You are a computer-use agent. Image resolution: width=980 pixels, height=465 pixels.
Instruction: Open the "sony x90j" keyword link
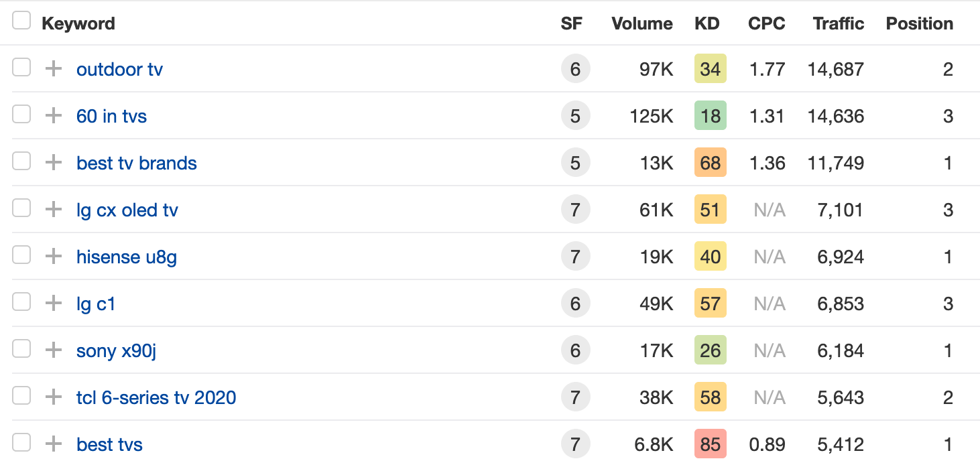point(115,350)
